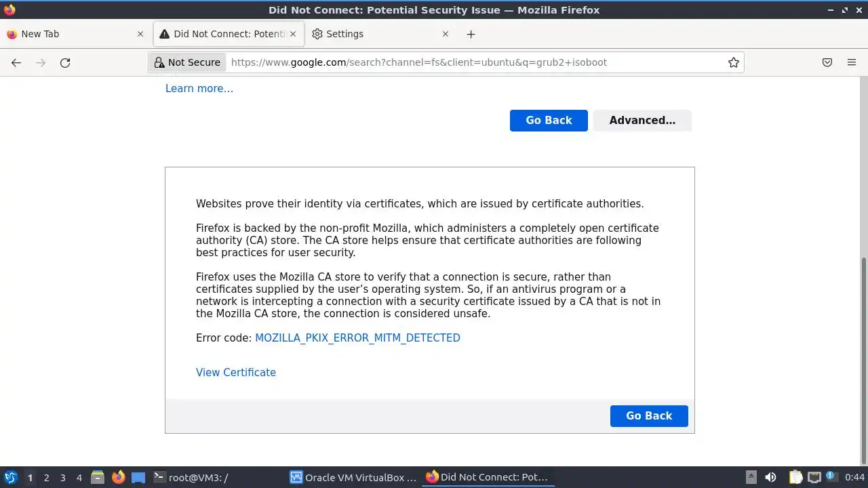Click the Advanced button
The image size is (868, 488).
[642, 120]
